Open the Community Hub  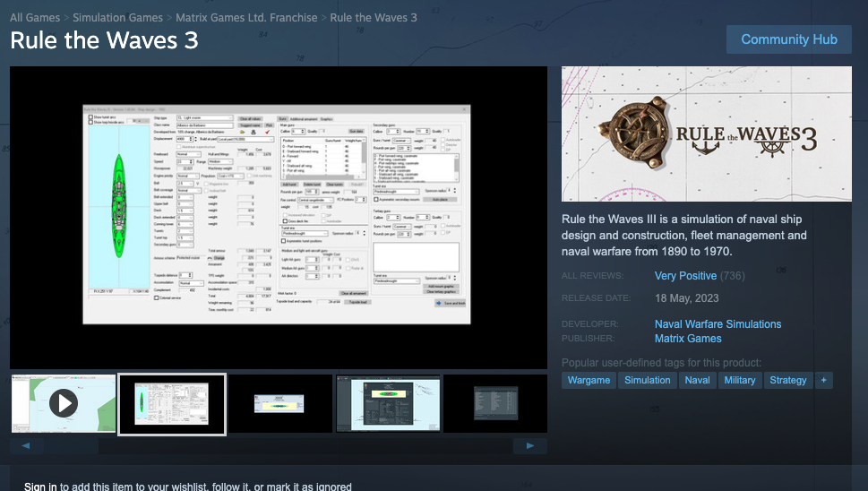click(x=789, y=39)
